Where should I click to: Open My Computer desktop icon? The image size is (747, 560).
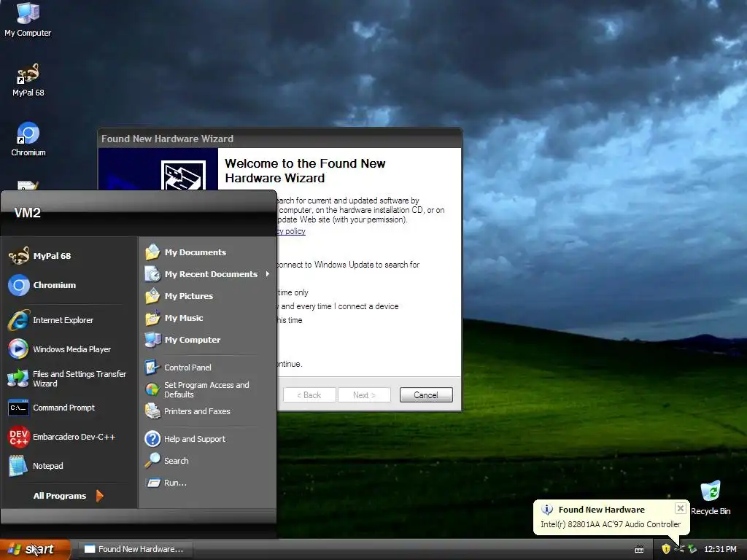28,19
